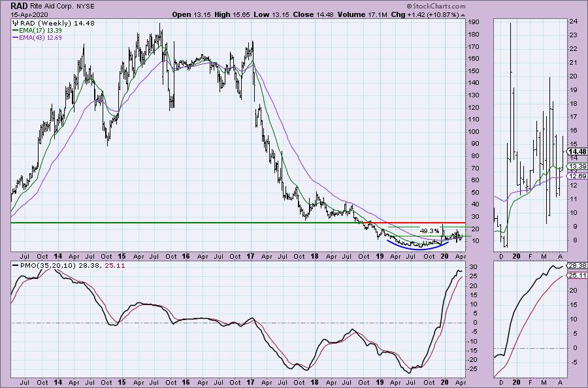Click the up triangle beside Chg percentage
The width and height of the screenshot is (588, 388).
point(463,16)
